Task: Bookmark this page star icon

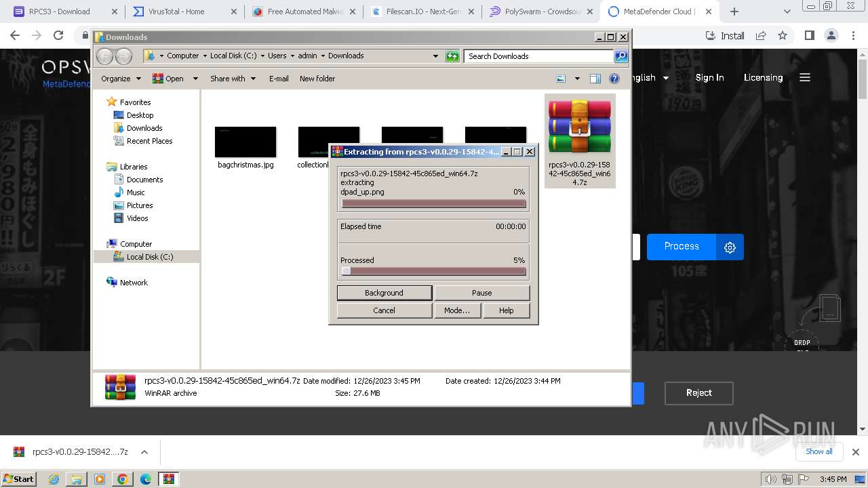Action: coord(783,36)
